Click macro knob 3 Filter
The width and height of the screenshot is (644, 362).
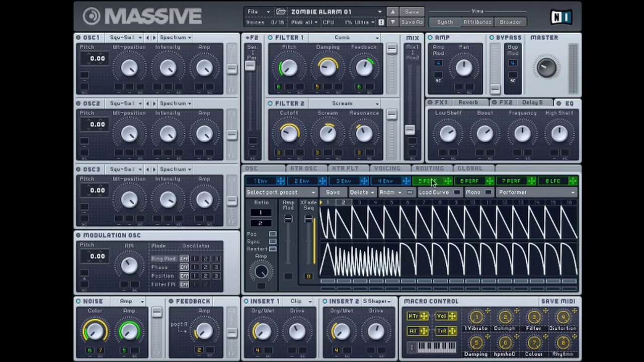pyautogui.click(x=534, y=317)
